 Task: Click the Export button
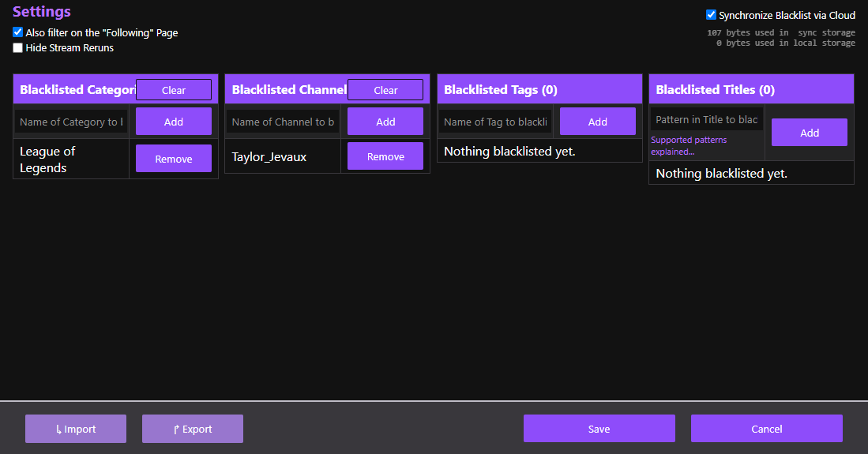point(193,429)
